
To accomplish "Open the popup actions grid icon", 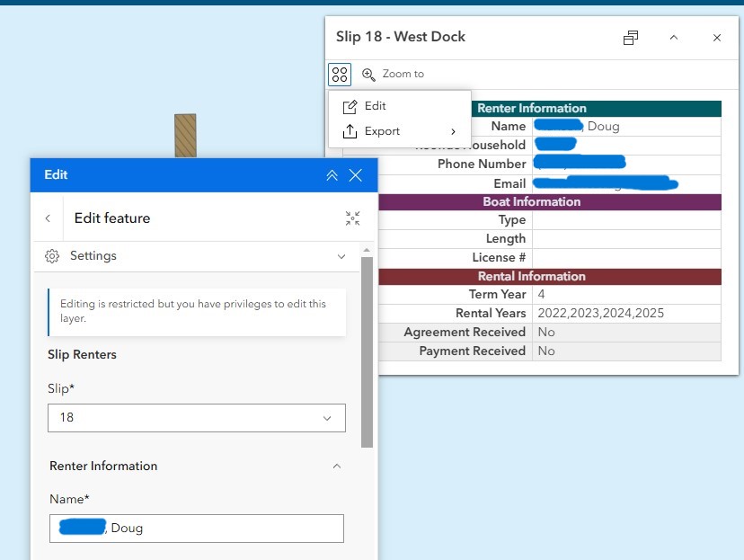I will click(338, 74).
